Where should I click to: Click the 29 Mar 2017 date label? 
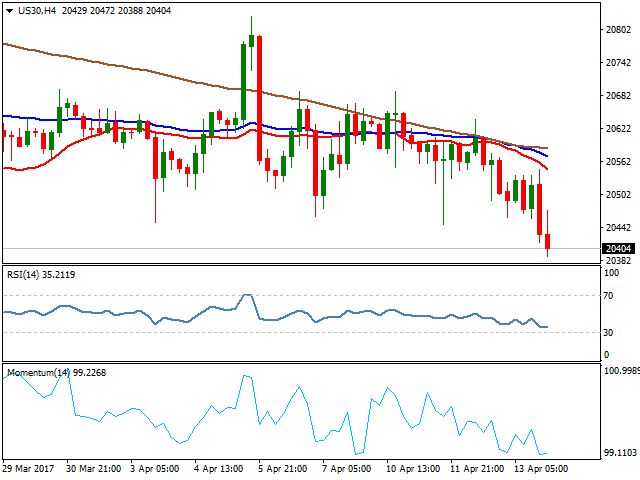click(29, 469)
